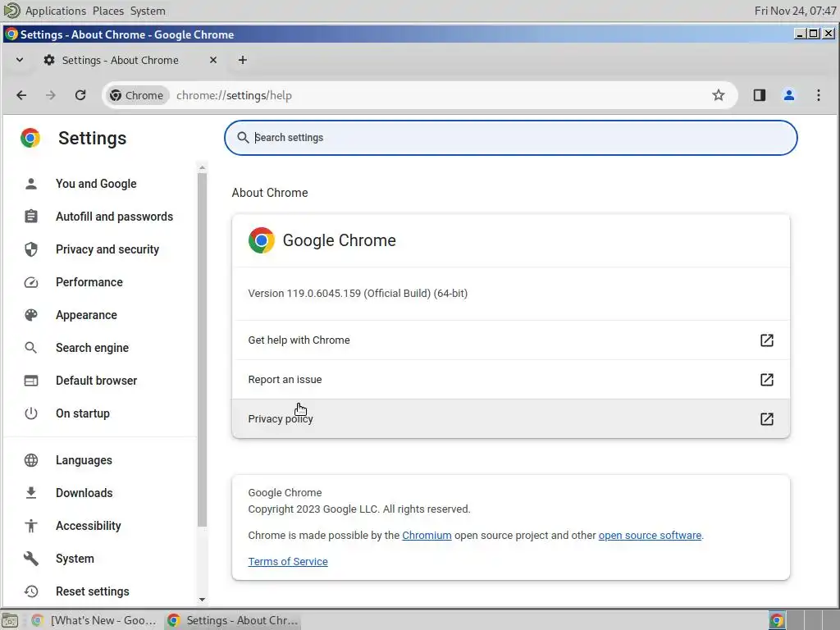Screen dimensions: 840x630
Task: Open Appearance settings
Action: click(x=86, y=315)
